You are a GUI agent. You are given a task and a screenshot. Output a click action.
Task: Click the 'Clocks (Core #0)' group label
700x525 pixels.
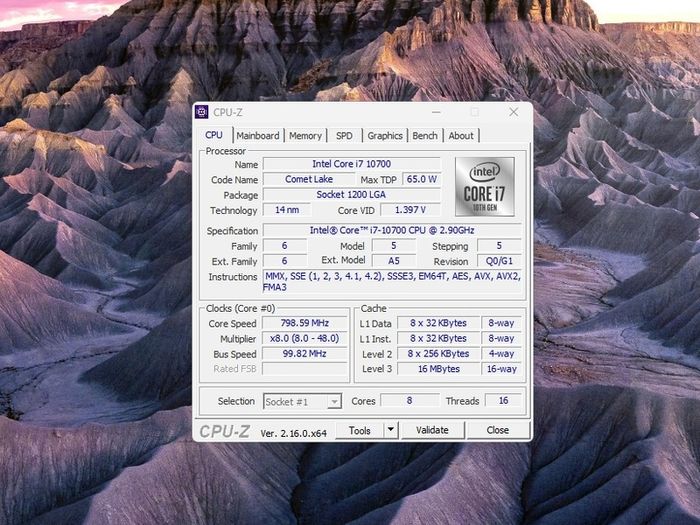coord(240,308)
